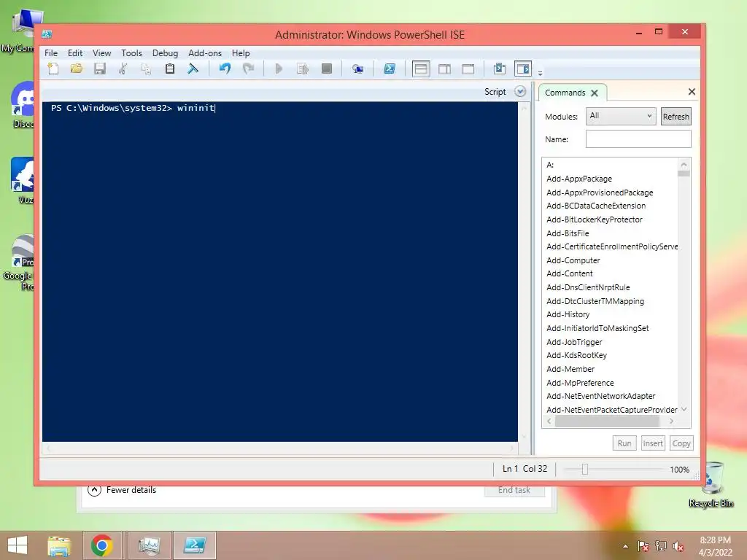
Task: Click the Run Selection icon
Action: 303,69
